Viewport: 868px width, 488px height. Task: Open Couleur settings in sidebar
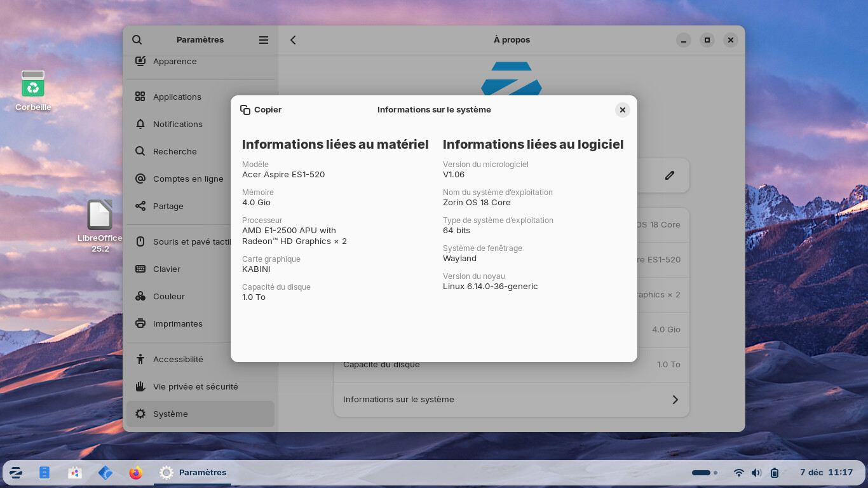click(x=169, y=296)
